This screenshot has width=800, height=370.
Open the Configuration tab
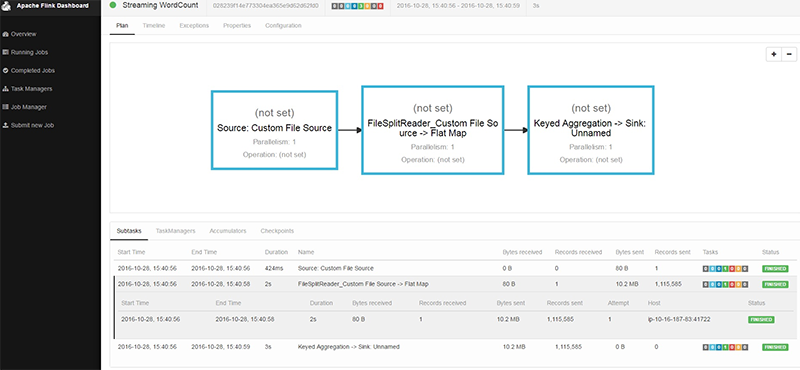tap(283, 26)
